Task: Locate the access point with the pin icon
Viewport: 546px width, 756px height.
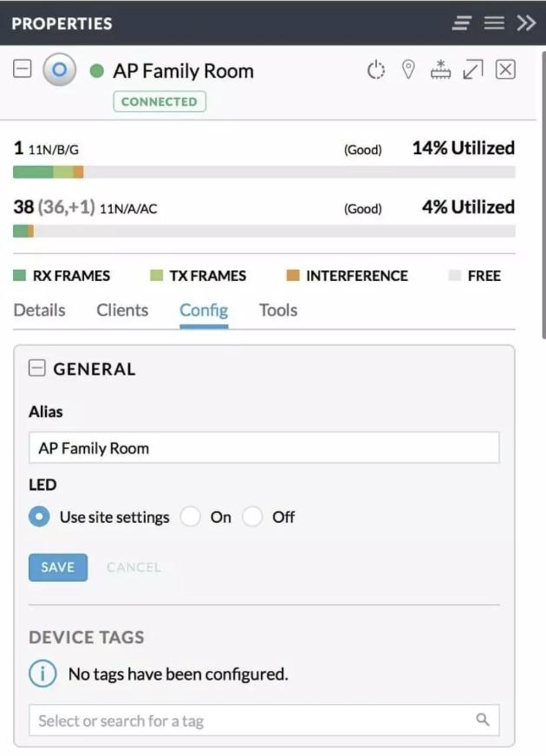Action: coord(407,68)
